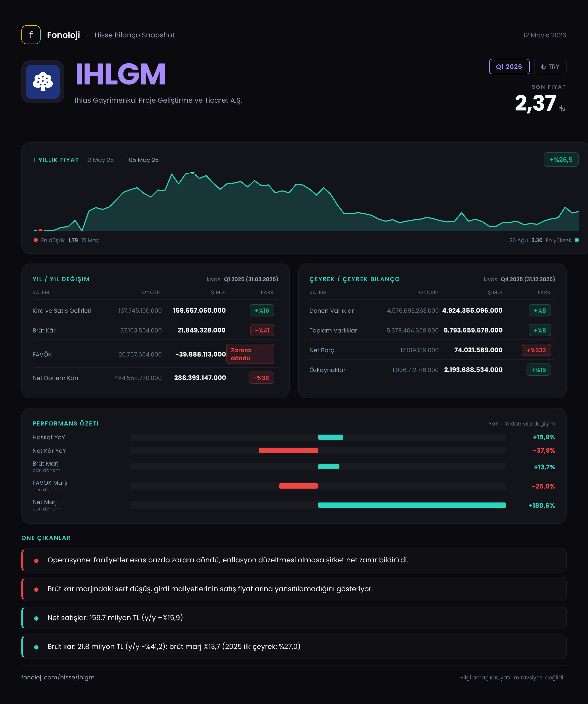This screenshot has width=588, height=704.
Task: Click the 'Zarara döndü' FAVÖK badge
Action: click(x=250, y=354)
